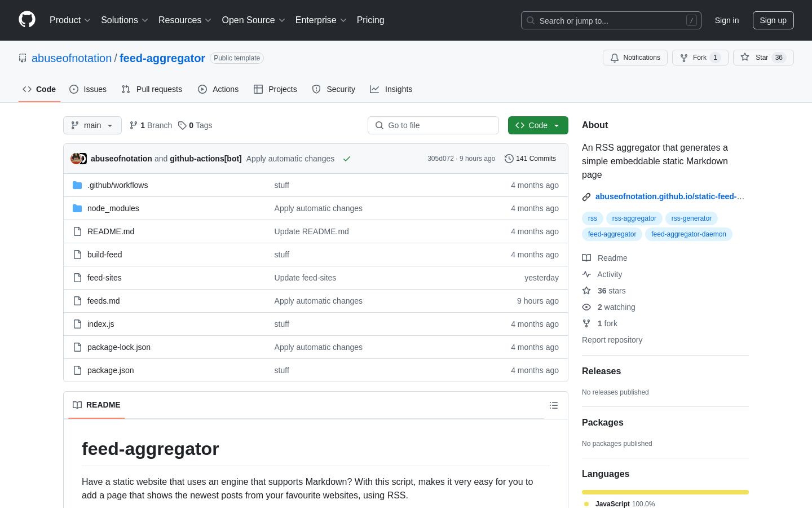Screen dimensions: 812x508
Task: Open the abuseofnotation.github.io website link
Action: click(x=670, y=196)
